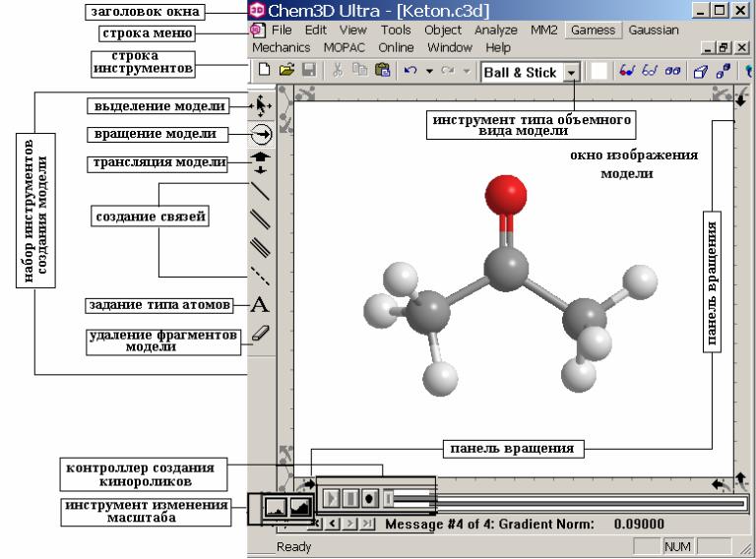Activate the Trackball rotation tool
This screenshot has height=559, width=756.
(261, 135)
